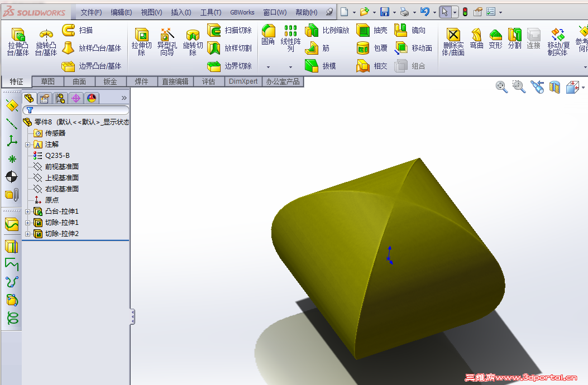Choose the 变形 deform tool
This screenshot has width=588, height=385.
(496, 38)
